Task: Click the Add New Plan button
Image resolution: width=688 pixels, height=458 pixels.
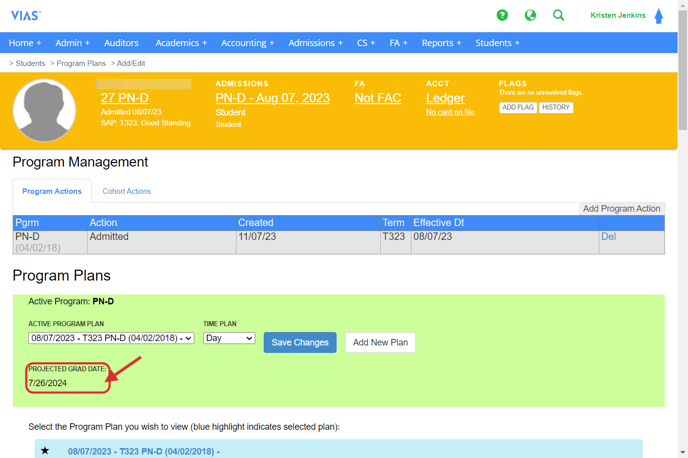Action: pyautogui.click(x=380, y=342)
